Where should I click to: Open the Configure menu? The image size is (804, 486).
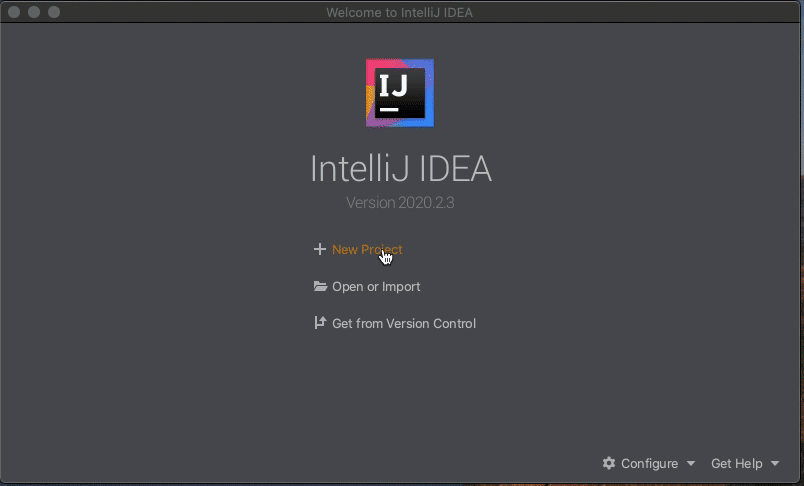649,463
